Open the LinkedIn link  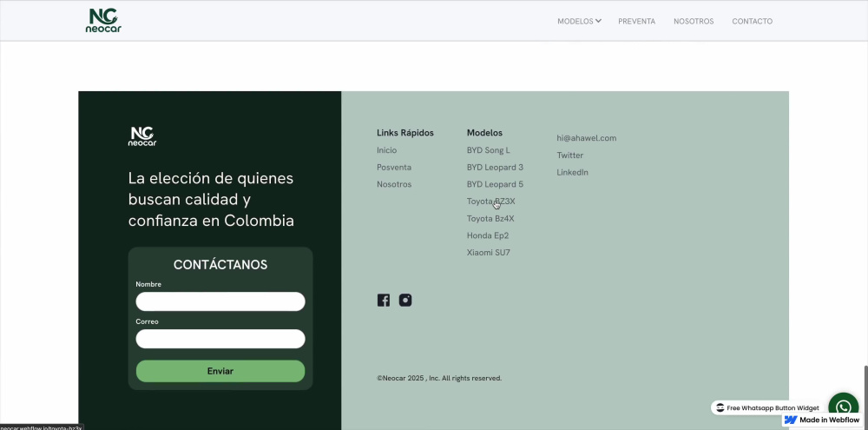(x=572, y=172)
